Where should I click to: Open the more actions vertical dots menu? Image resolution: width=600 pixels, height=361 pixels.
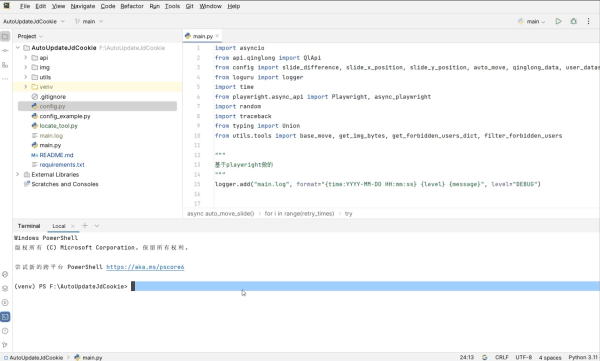(588, 21)
